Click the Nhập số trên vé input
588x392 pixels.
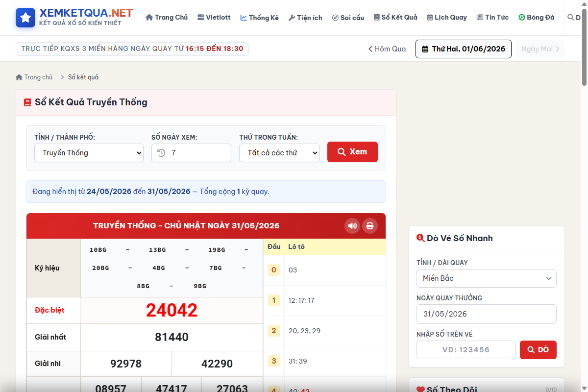coord(466,350)
